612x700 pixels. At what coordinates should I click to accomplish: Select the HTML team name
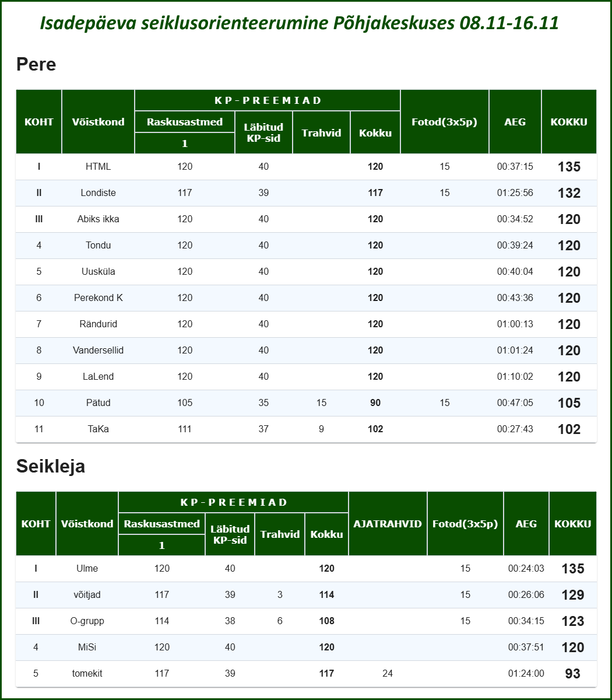tap(98, 167)
